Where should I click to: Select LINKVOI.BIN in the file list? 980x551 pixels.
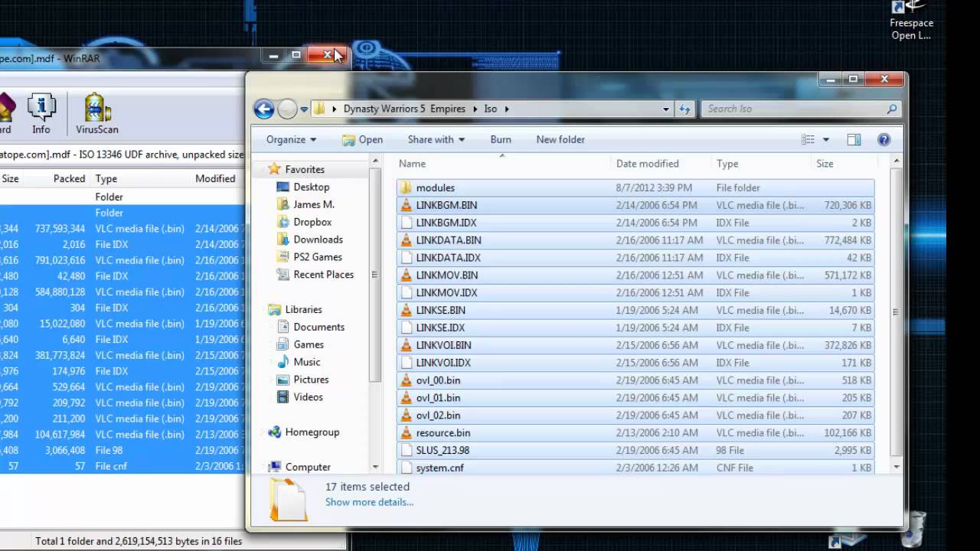click(x=635, y=345)
